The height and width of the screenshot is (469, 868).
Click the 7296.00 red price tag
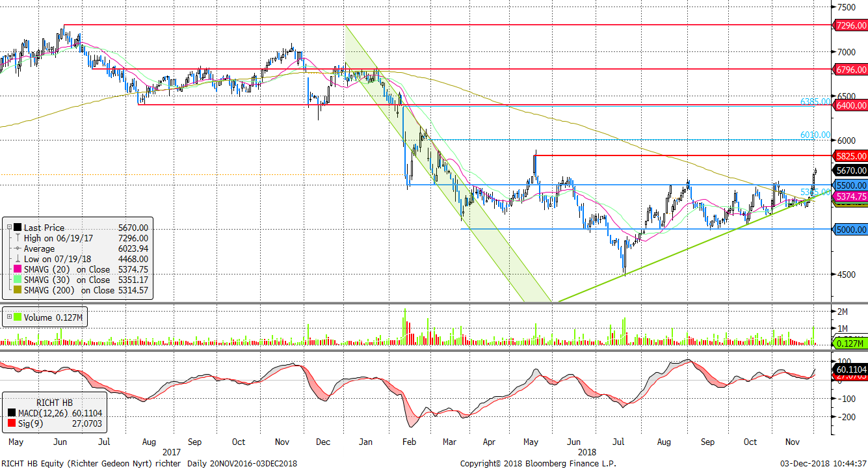(x=850, y=25)
